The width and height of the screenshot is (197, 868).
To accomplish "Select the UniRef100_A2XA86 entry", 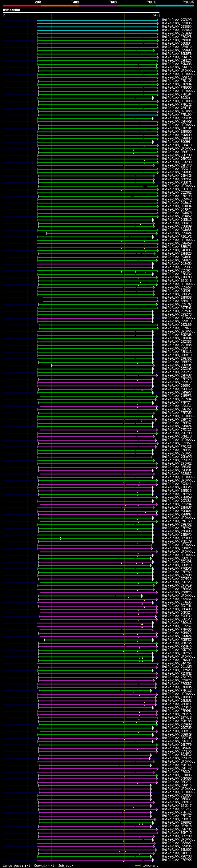I will (177, 775).
